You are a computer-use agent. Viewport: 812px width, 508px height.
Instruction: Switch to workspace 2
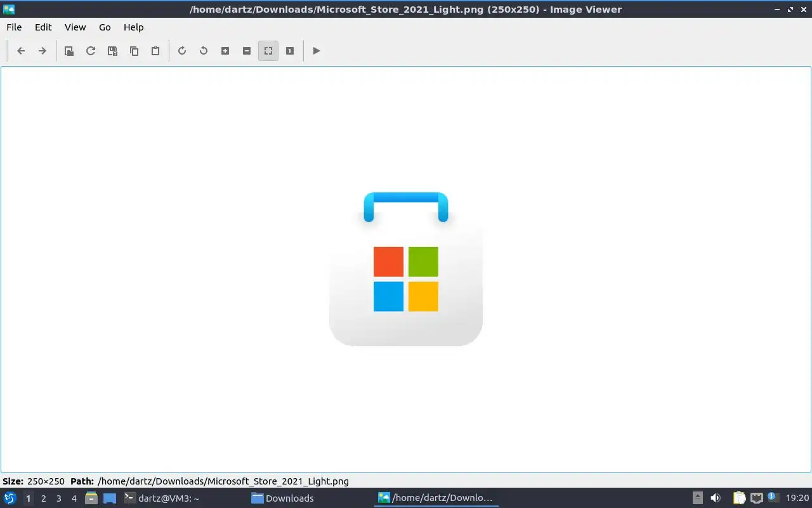(x=43, y=498)
